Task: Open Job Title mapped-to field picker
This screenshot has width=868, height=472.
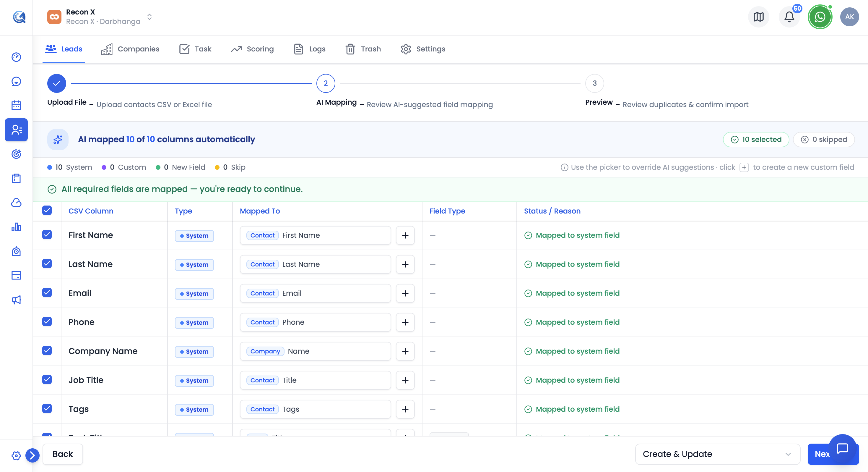Action: point(315,381)
